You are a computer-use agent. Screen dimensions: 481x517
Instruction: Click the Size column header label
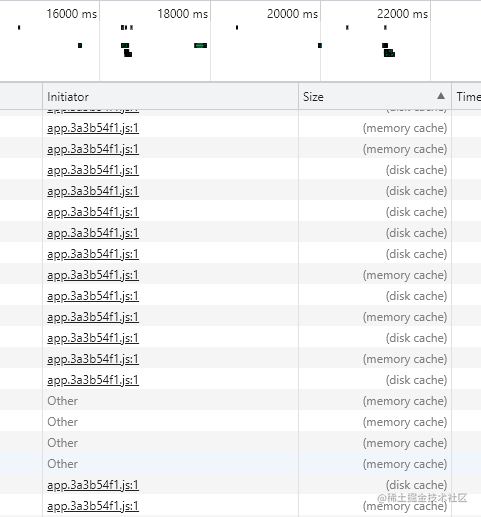313,97
